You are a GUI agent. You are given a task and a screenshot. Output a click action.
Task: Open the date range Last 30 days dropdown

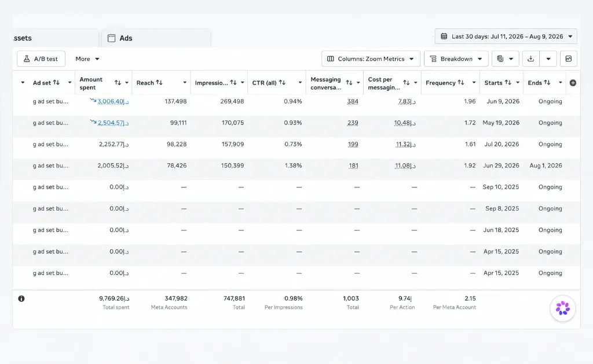[x=506, y=36]
